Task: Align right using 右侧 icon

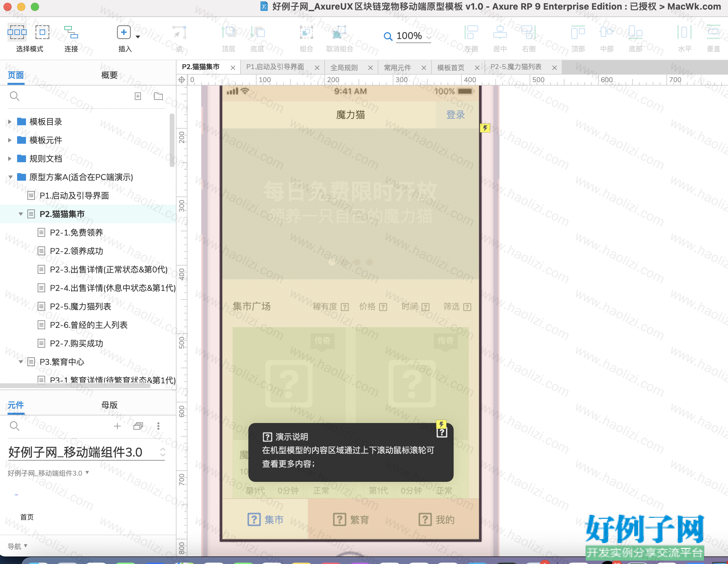Action: pyautogui.click(x=529, y=33)
